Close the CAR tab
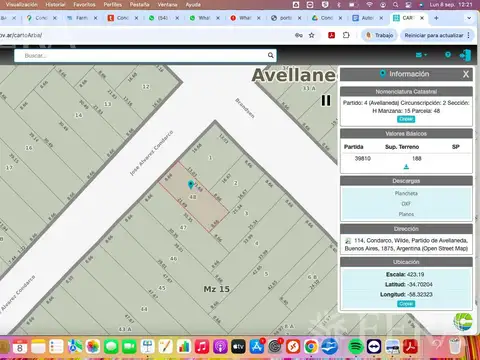 422,18
